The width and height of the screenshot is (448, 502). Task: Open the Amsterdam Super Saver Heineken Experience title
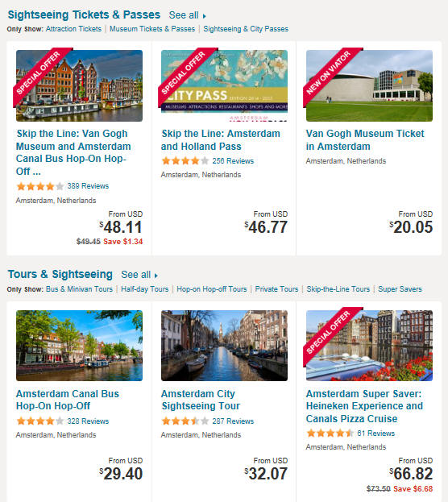tap(364, 406)
